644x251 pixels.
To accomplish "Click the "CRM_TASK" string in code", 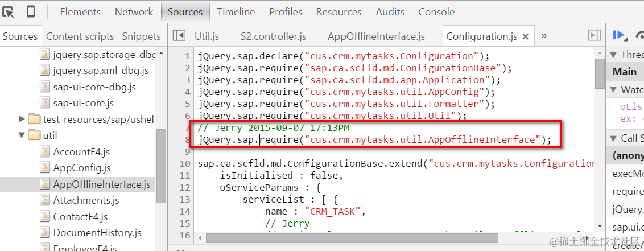I will 332,212.
